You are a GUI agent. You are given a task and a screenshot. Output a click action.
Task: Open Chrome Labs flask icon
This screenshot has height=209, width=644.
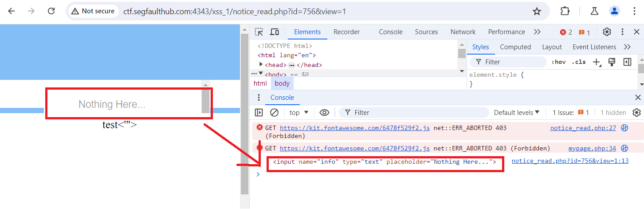coord(594,11)
